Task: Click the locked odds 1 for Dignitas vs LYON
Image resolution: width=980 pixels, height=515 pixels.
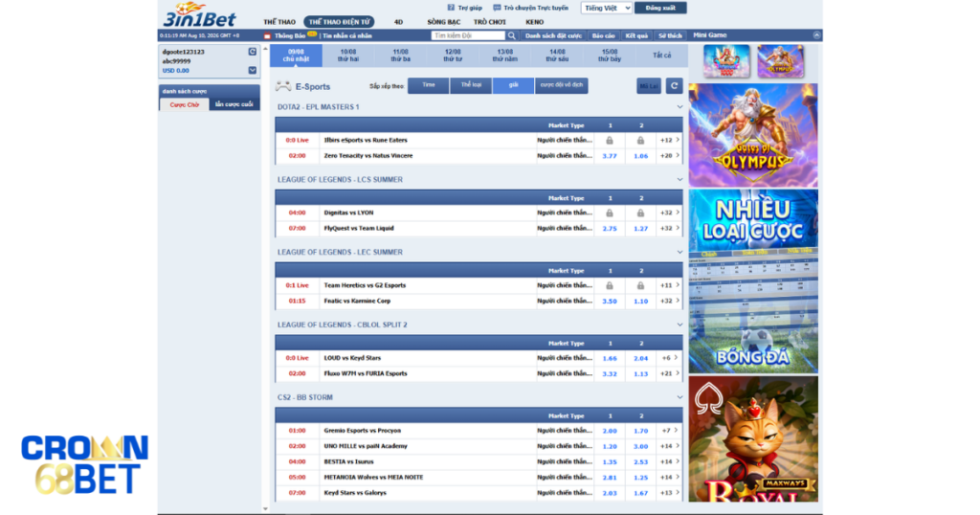Action: pyautogui.click(x=610, y=213)
